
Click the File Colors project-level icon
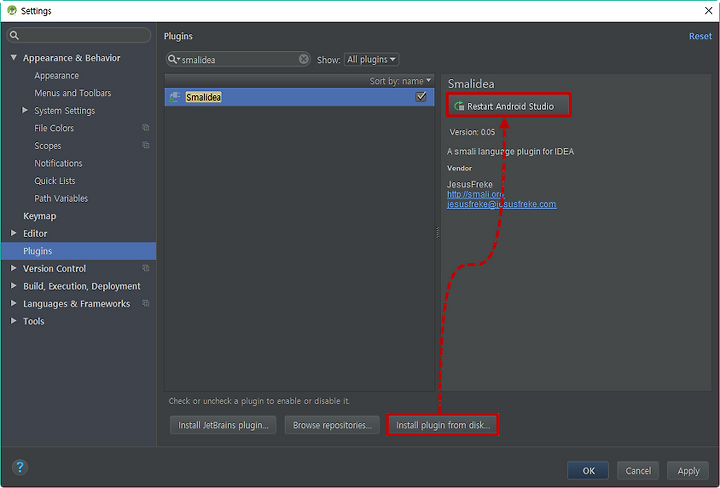click(x=146, y=128)
